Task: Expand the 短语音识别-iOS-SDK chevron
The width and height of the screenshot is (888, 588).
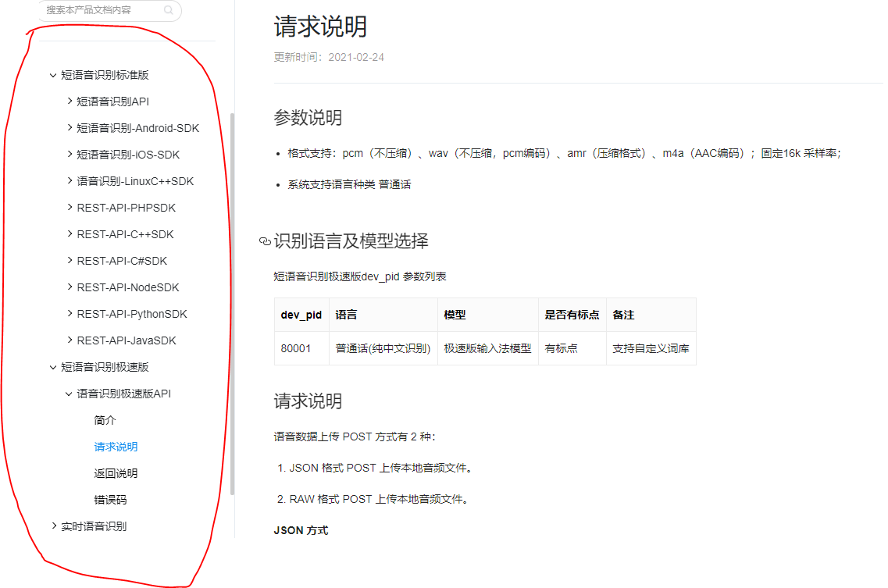Action: [70, 154]
